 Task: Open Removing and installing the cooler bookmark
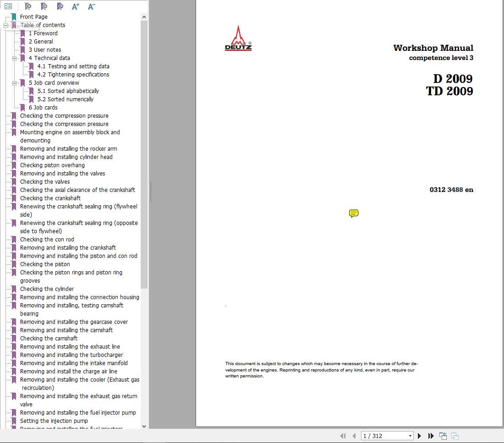tap(80, 384)
